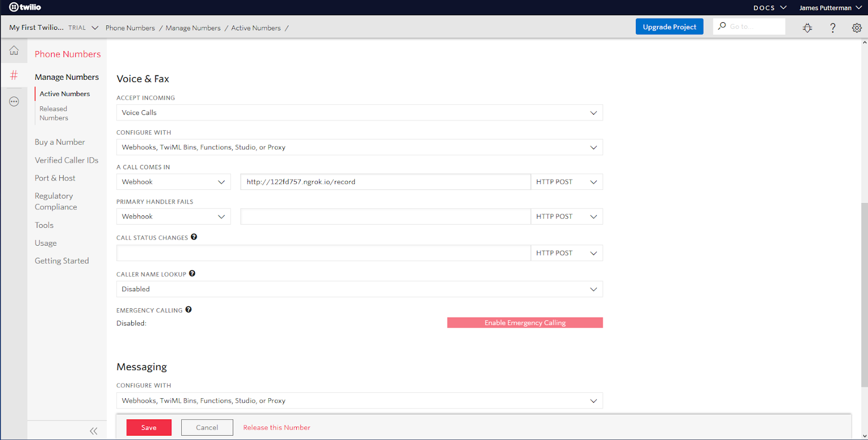
Task: Focus the Primary Handler Fails URL field
Action: pyautogui.click(x=385, y=216)
